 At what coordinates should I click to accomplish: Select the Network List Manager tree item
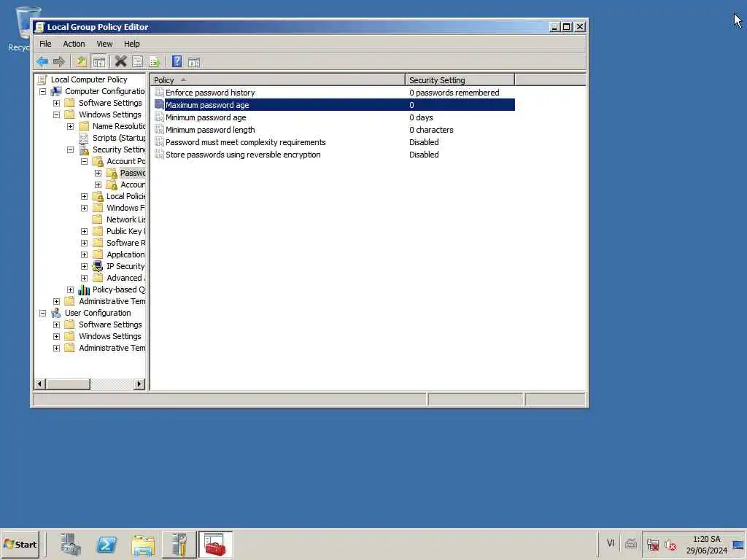(x=125, y=219)
